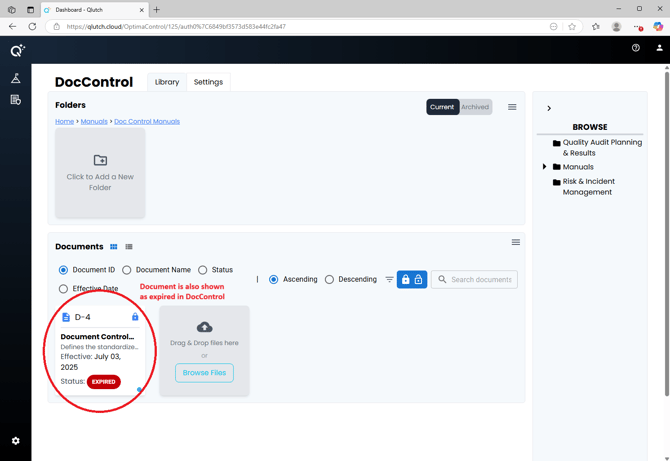Click the reader options icon in address bar
Viewport: 670px width, 461px height.
click(553, 26)
